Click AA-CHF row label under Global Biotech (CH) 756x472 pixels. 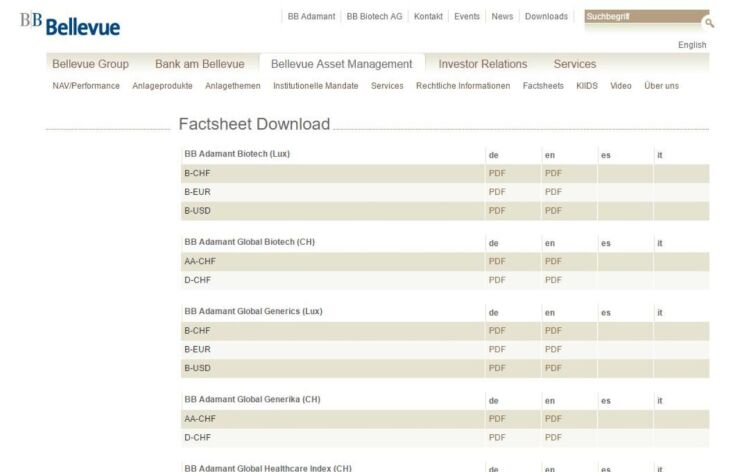(x=200, y=261)
